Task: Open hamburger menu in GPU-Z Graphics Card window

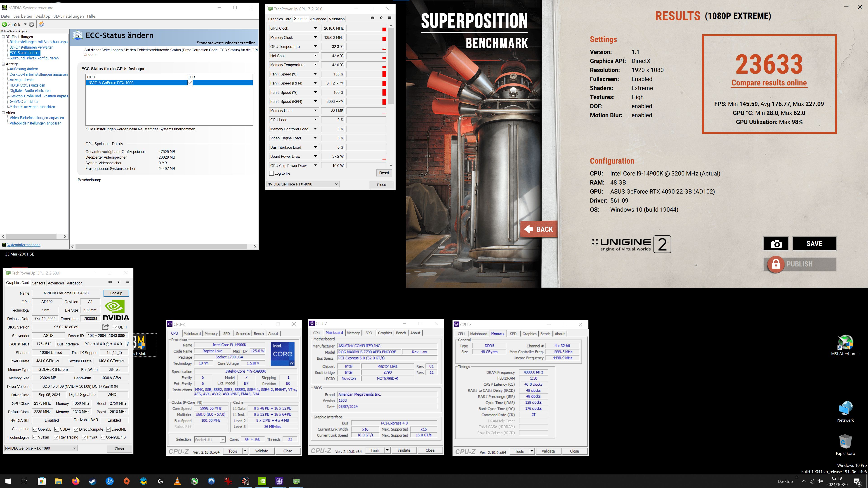Action: (127, 282)
